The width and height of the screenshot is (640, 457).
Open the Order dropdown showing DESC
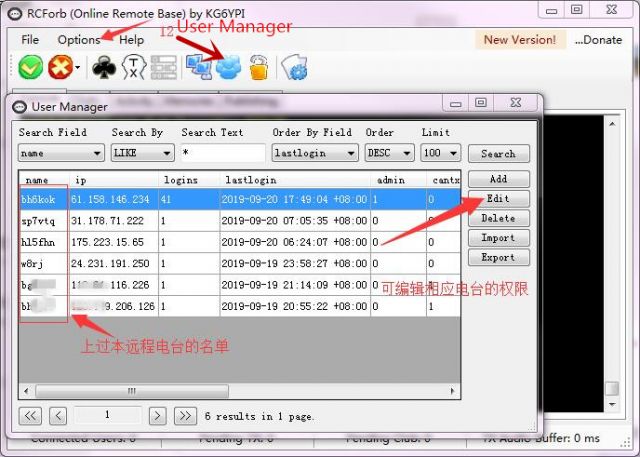click(389, 153)
